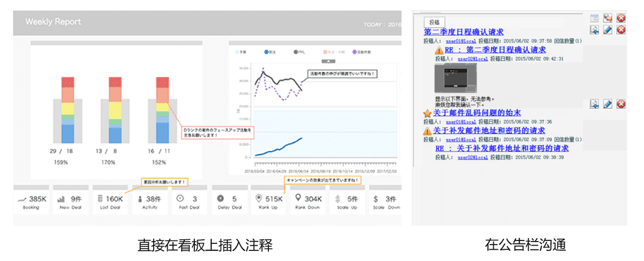Click the 515K Rank Up value
644x261 pixels.
tap(274, 199)
